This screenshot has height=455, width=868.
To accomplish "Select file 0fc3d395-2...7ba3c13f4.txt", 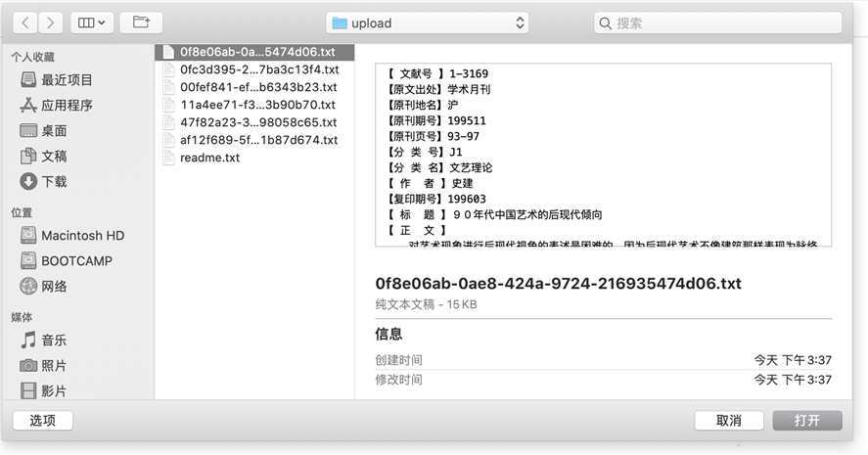I will tap(254, 69).
